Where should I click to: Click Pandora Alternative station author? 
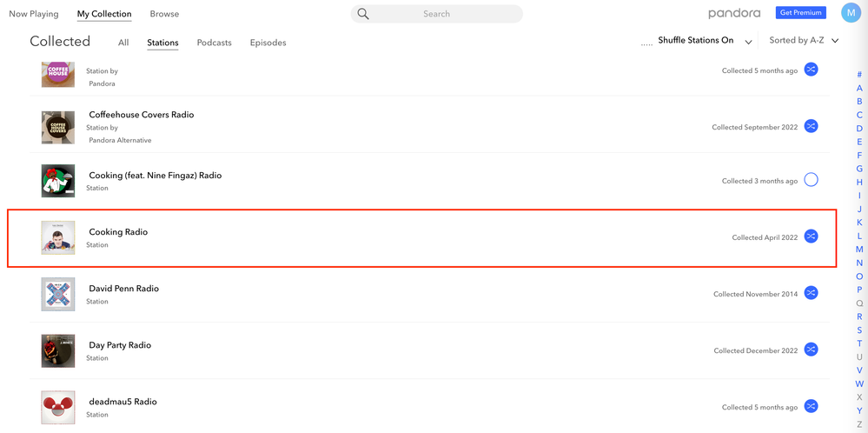[x=120, y=140]
